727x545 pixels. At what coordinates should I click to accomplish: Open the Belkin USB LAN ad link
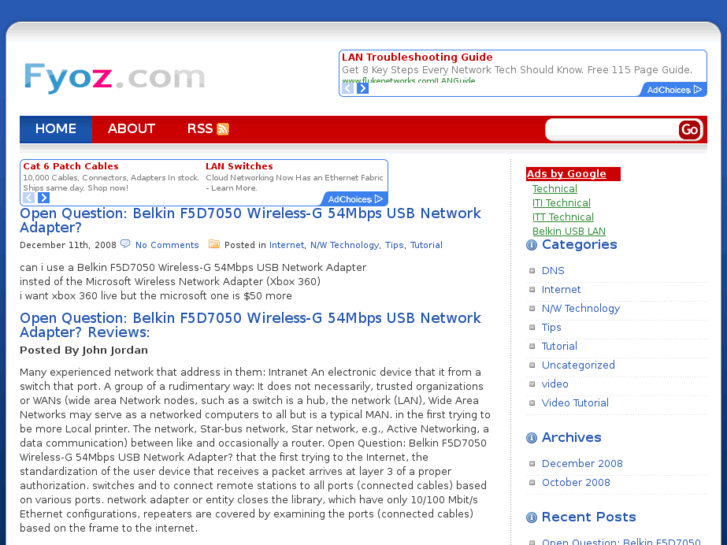[x=569, y=231]
